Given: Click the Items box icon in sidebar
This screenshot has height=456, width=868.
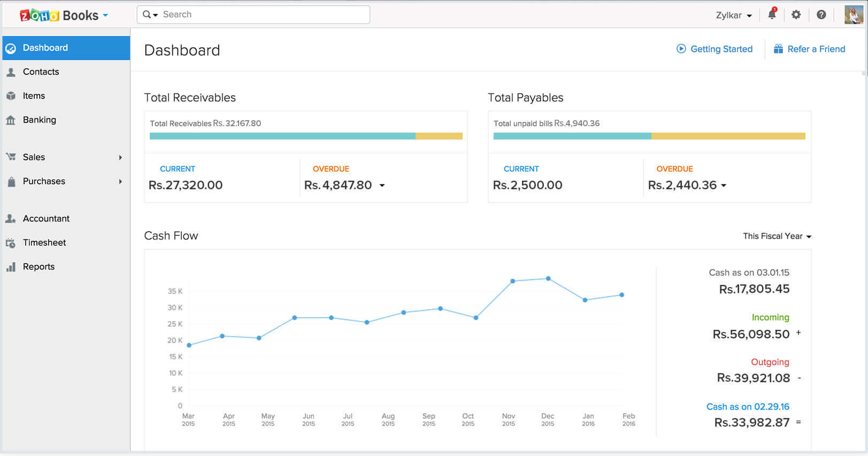Looking at the screenshot, I should click(11, 96).
